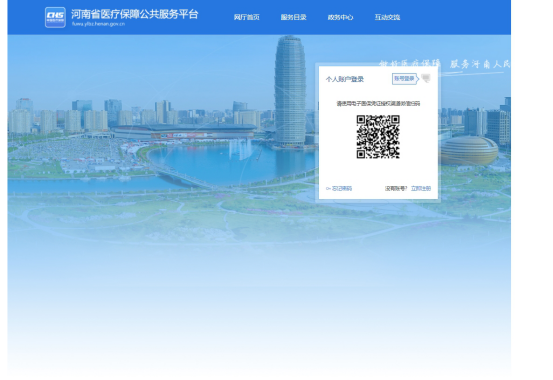Click the login QR code image
Image resolution: width=553 pixels, height=380 pixels.
pos(378,137)
